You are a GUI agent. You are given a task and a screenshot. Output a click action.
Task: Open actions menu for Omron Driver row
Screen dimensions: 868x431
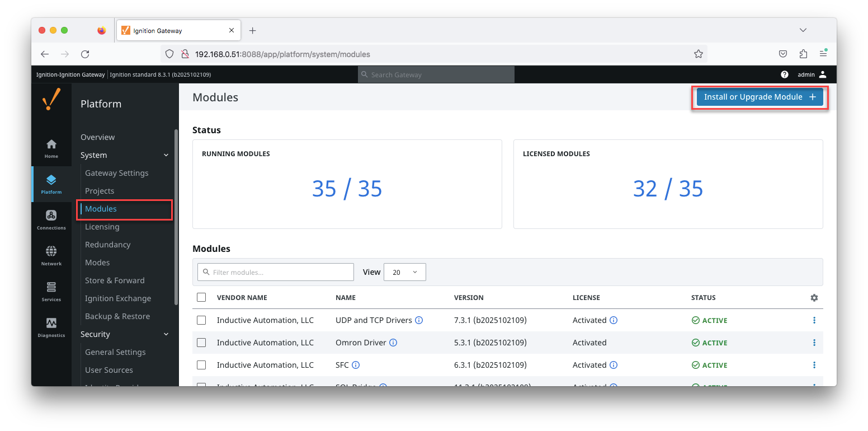(x=814, y=343)
